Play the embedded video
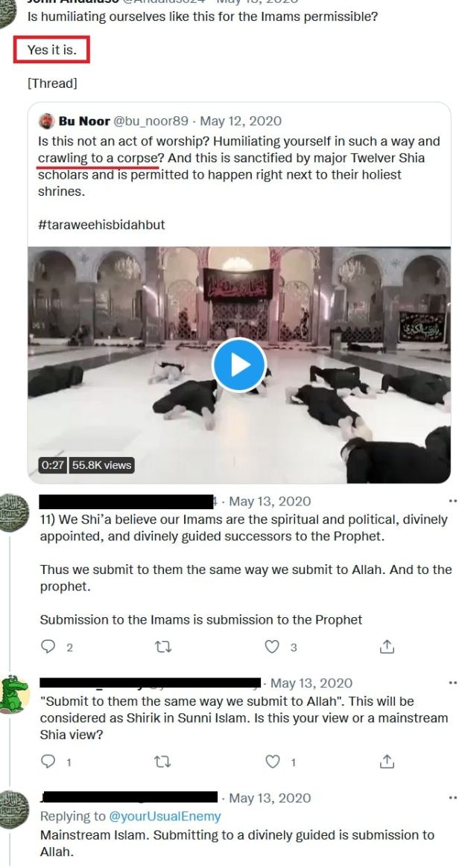Image resolution: width=459 pixels, height=868 pixels. coord(239,365)
